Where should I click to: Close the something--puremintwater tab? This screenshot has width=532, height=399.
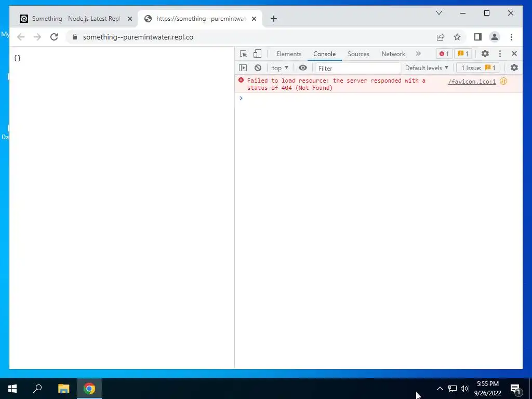pos(254,19)
